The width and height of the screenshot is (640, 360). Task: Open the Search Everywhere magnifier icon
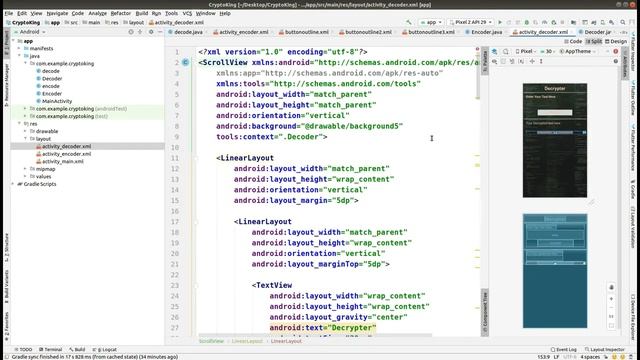[x=622, y=22]
